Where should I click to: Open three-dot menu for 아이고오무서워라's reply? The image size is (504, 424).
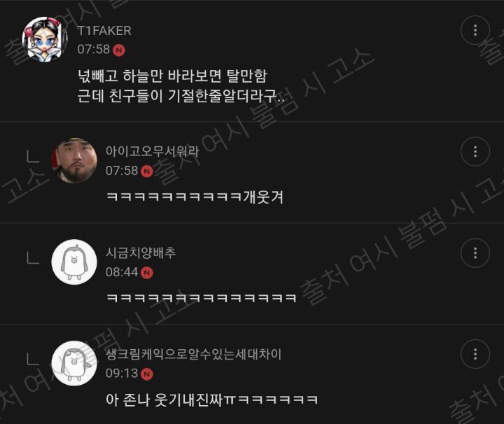[x=475, y=152]
